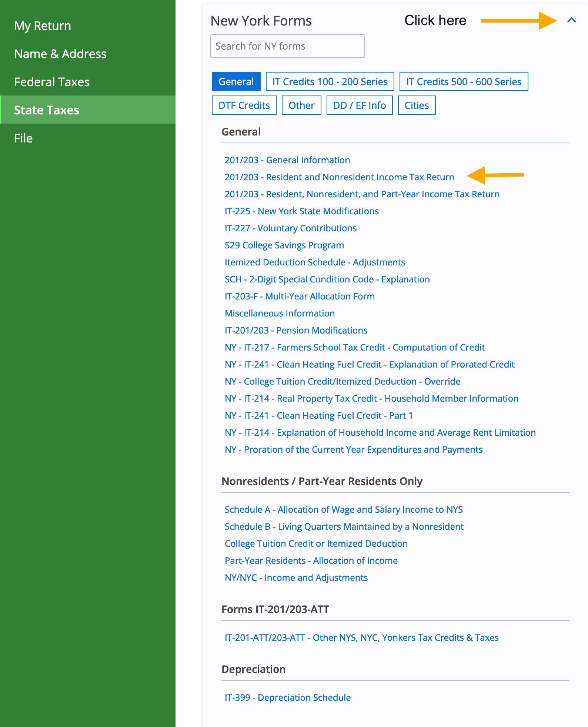The image size is (588, 727).
Task: Select the DTF Credits tab
Action: click(x=244, y=105)
